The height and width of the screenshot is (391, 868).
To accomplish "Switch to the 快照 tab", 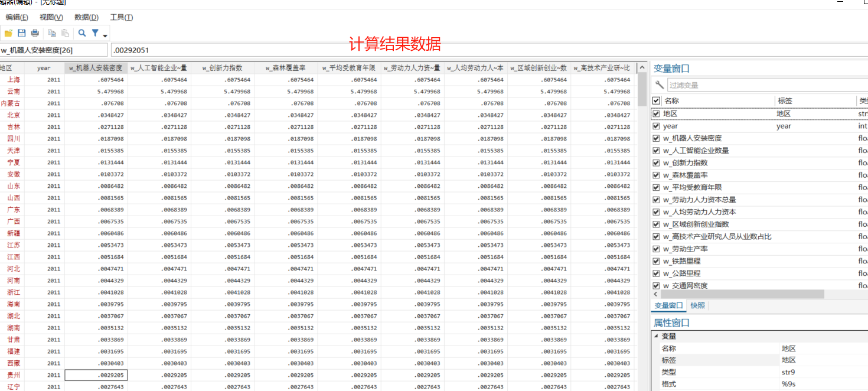I will tap(697, 305).
